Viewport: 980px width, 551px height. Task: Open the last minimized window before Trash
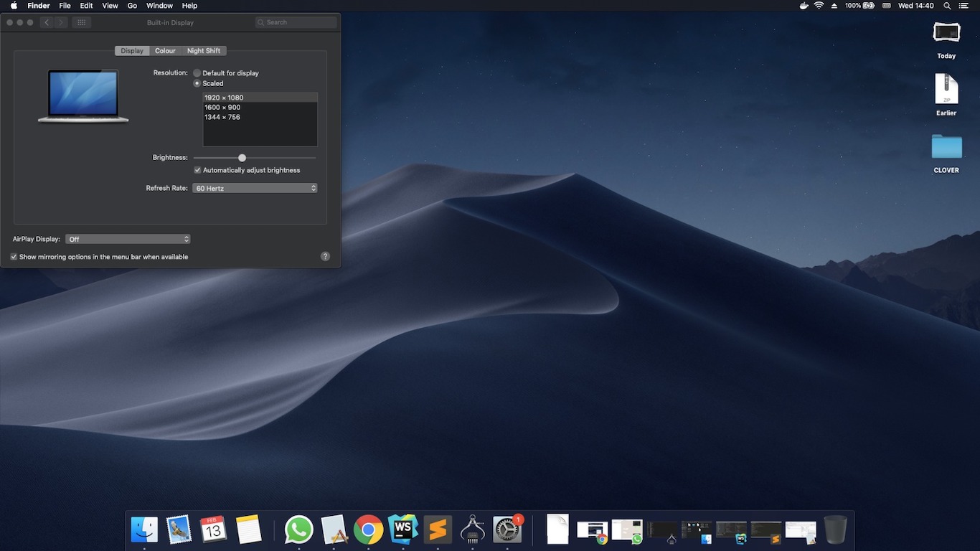(801, 532)
